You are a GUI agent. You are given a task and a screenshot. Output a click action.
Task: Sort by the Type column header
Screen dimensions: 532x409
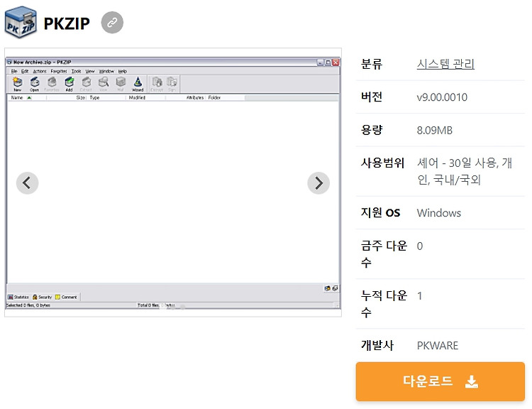point(106,98)
